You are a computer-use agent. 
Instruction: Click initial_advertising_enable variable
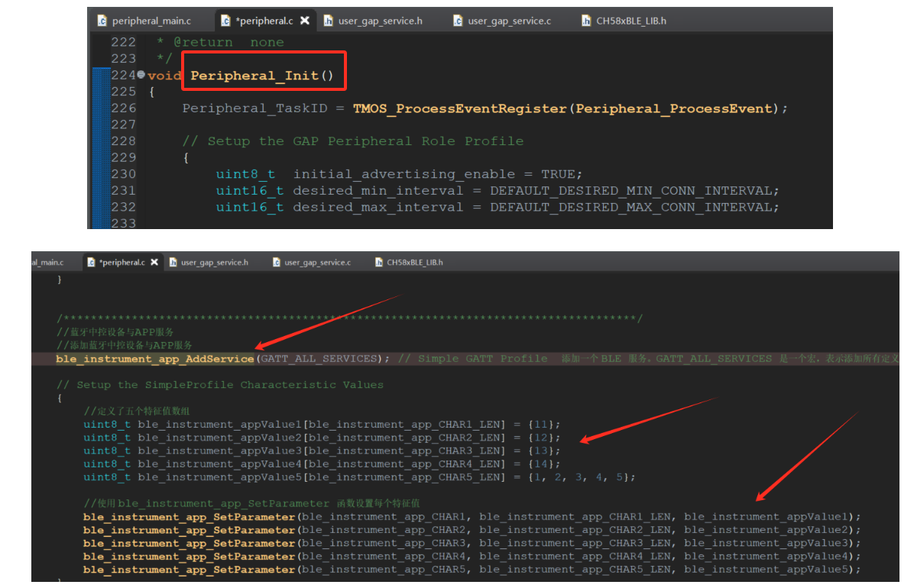pyautogui.click(x=404, y=174)
